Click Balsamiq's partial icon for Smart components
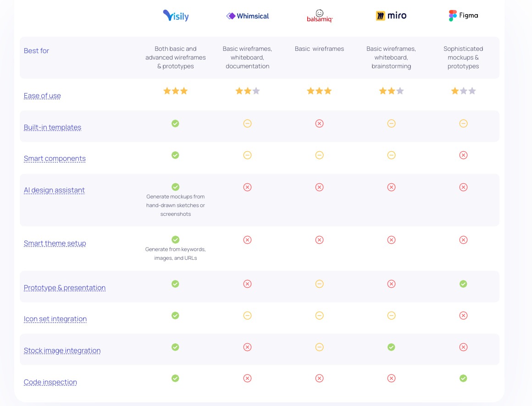This screenshot has width=532, height=406. tap(319, 155)
